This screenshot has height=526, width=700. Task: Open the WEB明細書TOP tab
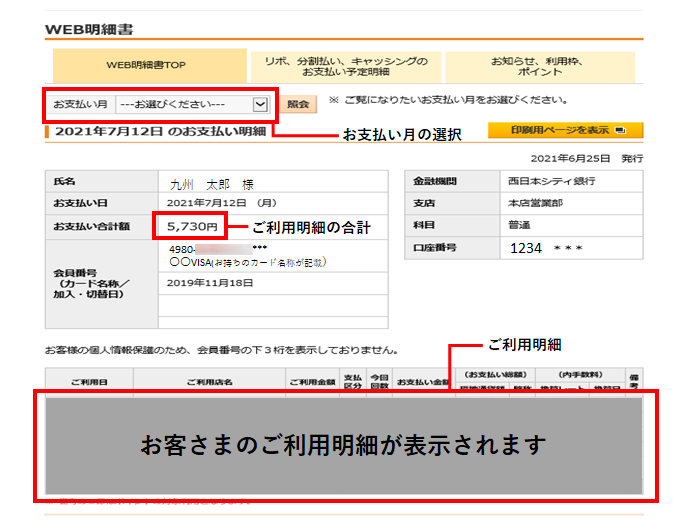pos(150,65)
